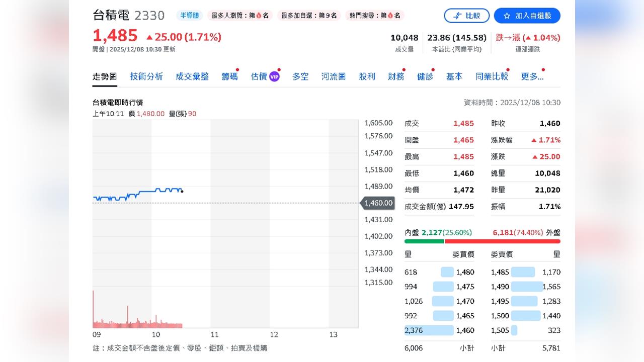The height and width of the screenshot is (362, 644).
Task: Click the star icon inside 加入自選股 button
Action: 507,16
